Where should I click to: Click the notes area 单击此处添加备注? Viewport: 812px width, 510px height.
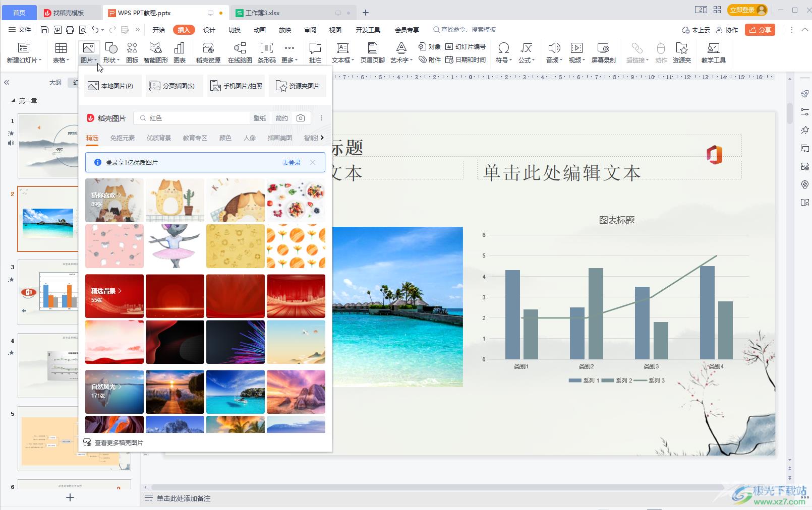point(184,498)
